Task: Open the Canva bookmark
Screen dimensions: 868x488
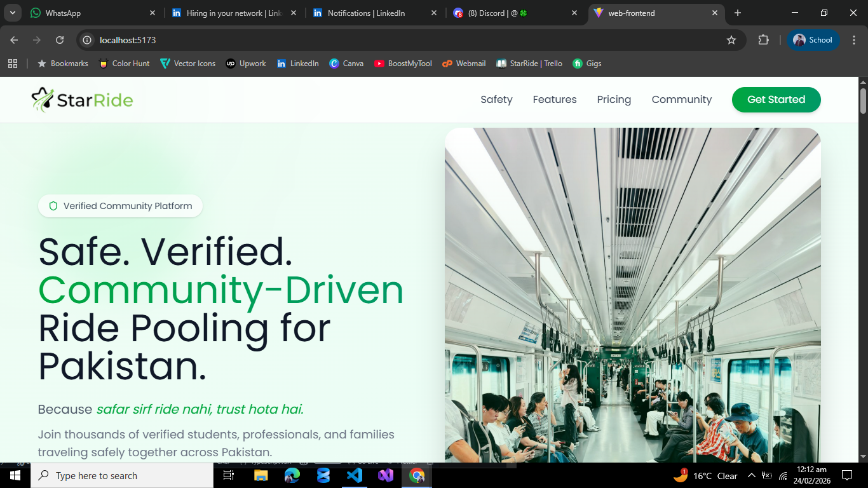Action: tap(346, 64)
